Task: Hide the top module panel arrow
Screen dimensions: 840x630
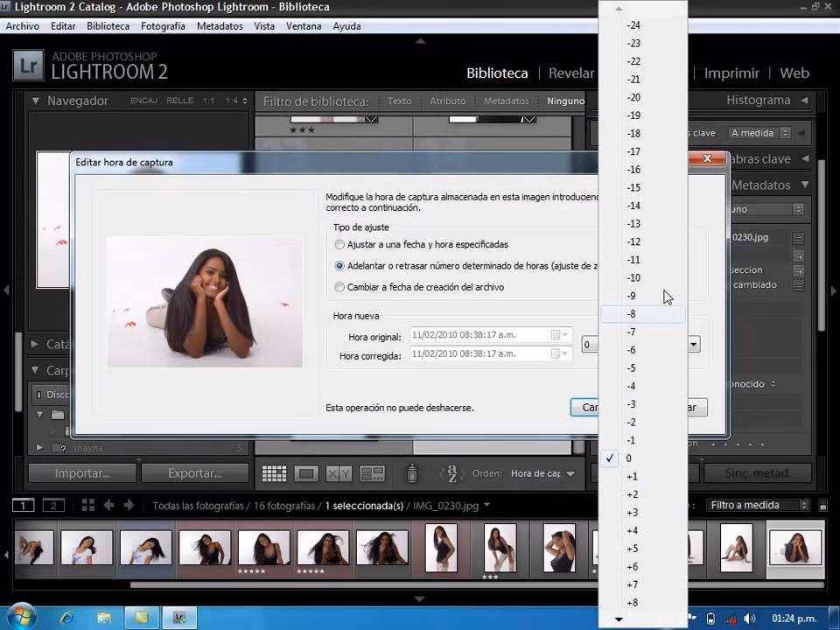Action: (421, 41)
